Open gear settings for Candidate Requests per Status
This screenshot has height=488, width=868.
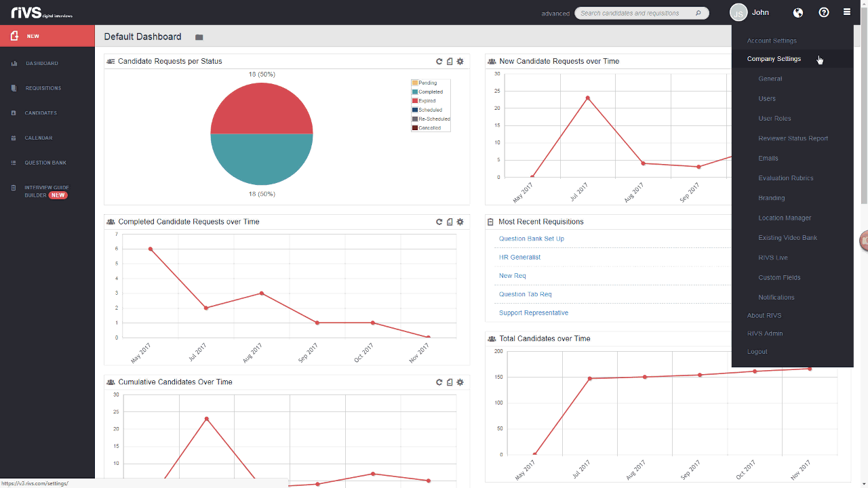tap(460, 61)
